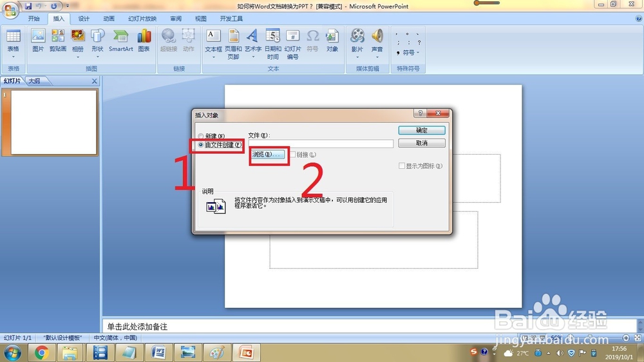Switch to the 幻灯片放映 (Slide Show) tab
The height and width of the screenshot is (362, 644).
click(x=142, y=19)
